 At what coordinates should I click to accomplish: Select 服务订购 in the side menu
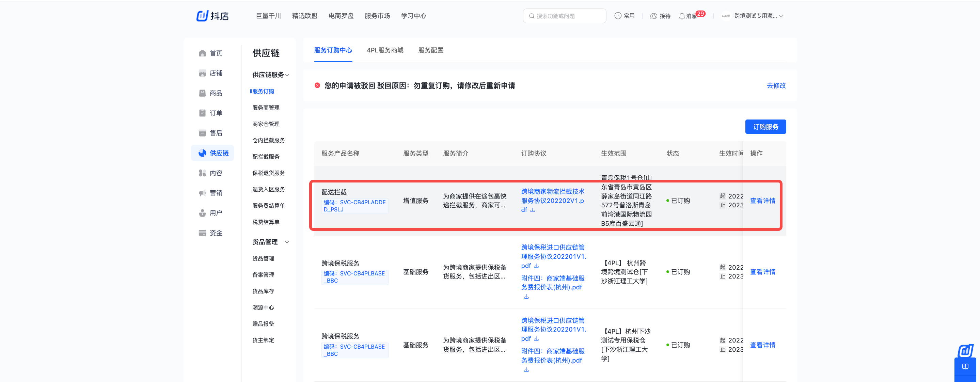(263, 91)
